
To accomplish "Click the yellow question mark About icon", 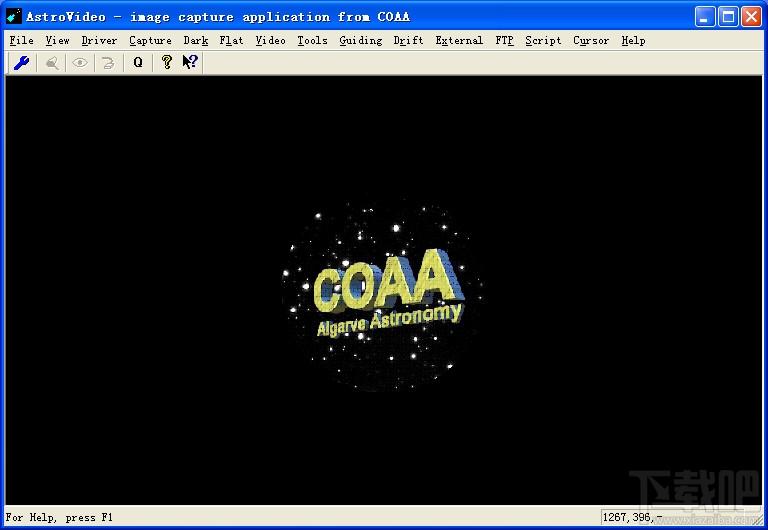I will (167, 63).
